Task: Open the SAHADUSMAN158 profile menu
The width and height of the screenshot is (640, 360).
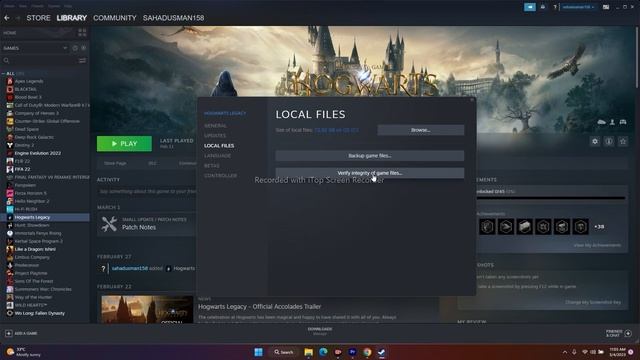Action: 173,18
